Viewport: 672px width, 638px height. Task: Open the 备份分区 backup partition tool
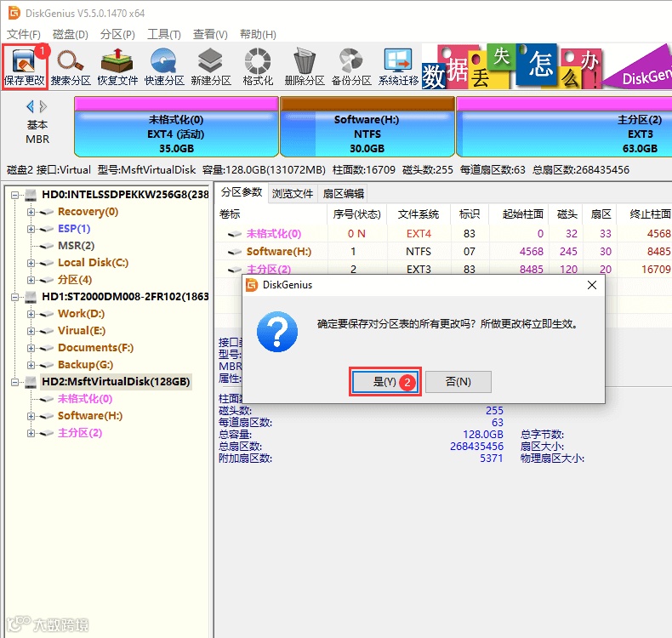click(x=351, y=66)
